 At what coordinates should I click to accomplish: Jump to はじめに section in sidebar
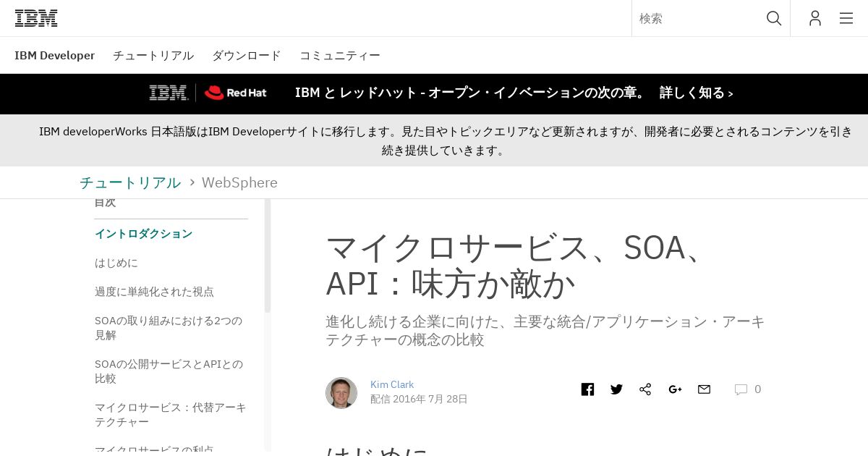coord(116,263)
